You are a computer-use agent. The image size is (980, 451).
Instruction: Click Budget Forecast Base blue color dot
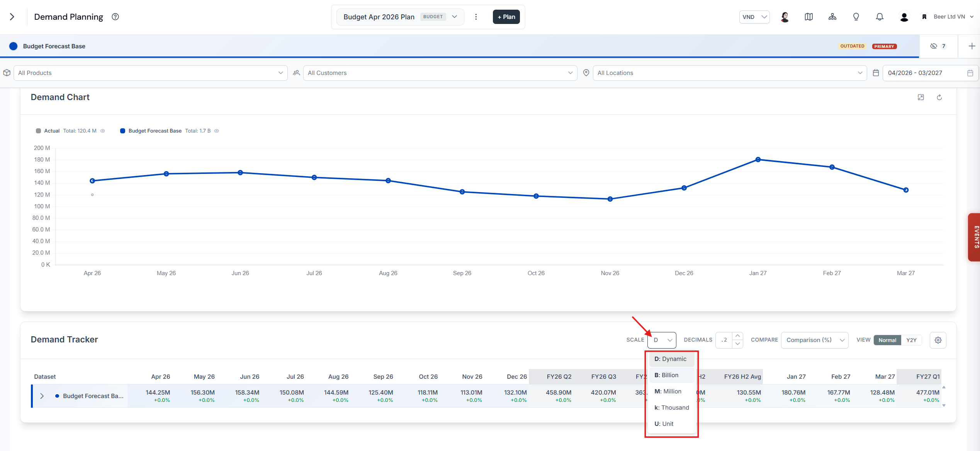13,46
